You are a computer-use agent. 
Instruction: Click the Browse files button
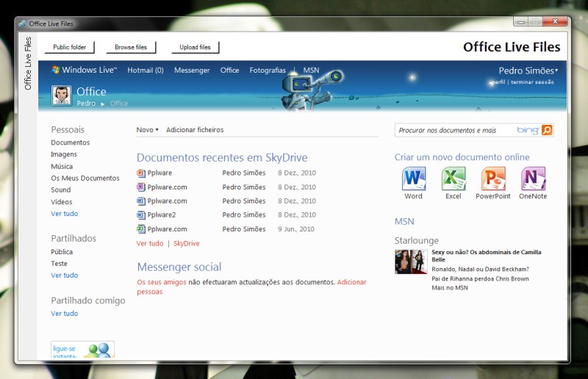(131, 47)
